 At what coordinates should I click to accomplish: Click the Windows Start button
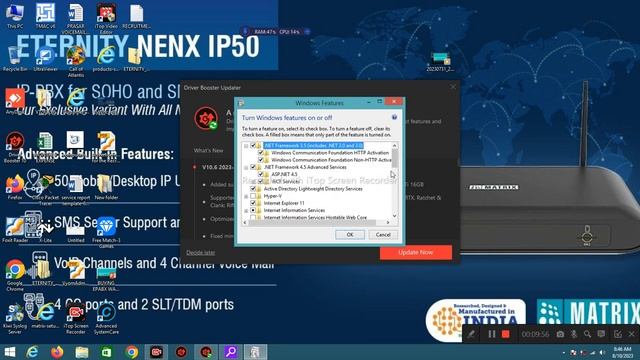click(x=9, y=352)
